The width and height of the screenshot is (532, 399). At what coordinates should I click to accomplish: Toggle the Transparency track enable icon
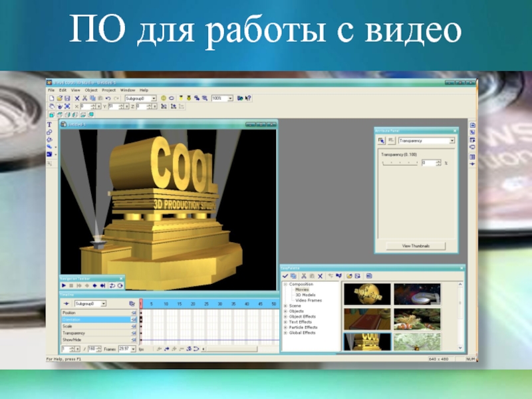134,333
